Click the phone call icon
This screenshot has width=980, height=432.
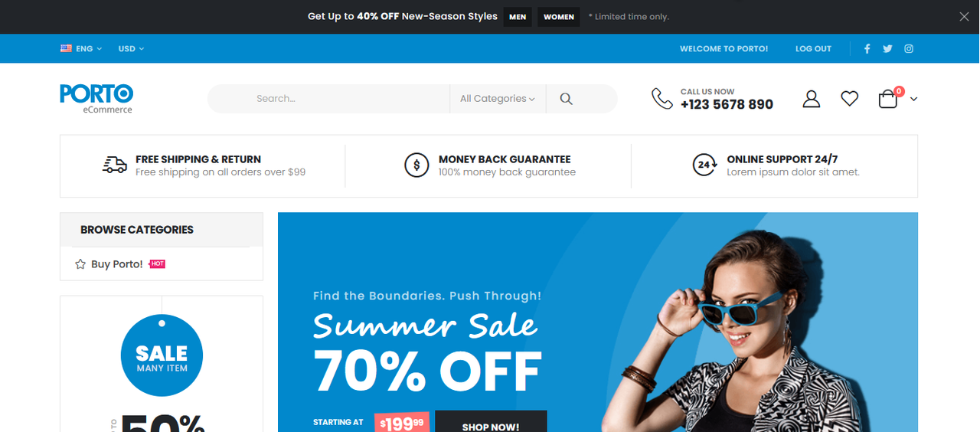(x=662, y=99)
